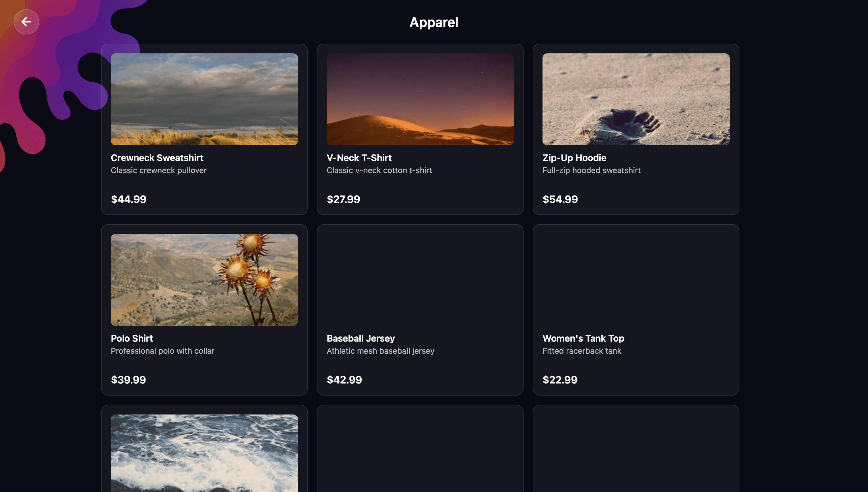This screenshot has width=868, height=492.
Task: Click the $22.99 Women's Tank Top price
Action: (559, 380)
